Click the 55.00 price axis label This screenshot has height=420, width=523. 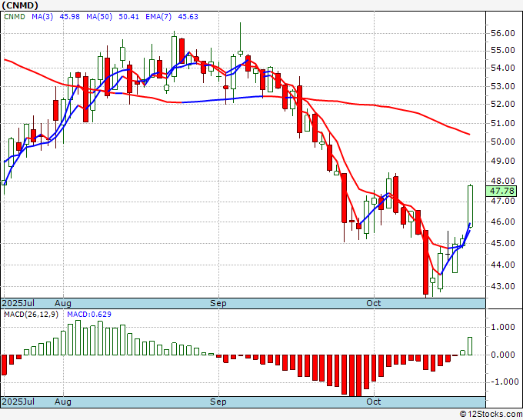503,51
